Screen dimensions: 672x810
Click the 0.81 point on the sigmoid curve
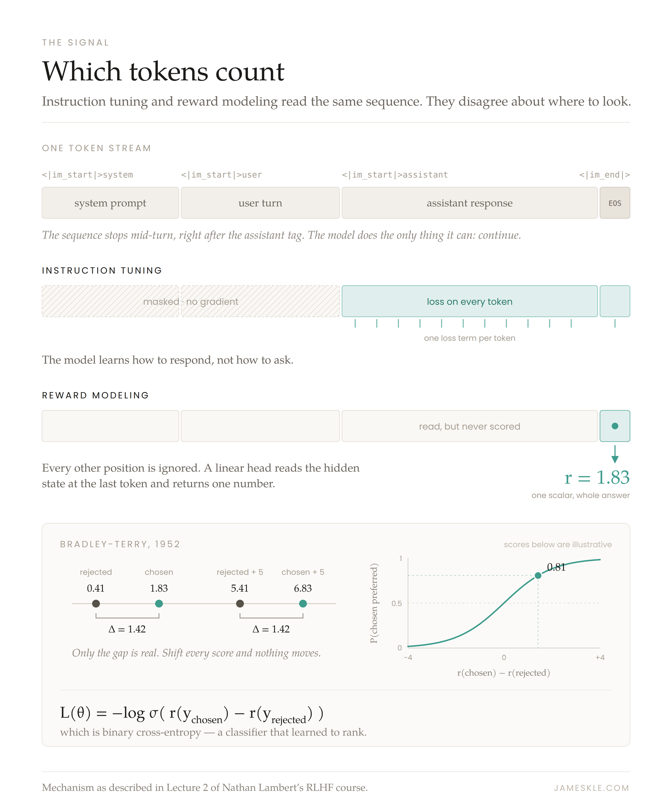(x=538, y=576)
